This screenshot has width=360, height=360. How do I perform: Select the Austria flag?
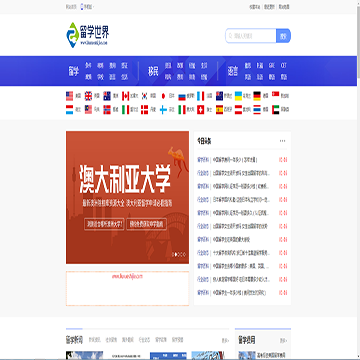click(x=238, y=110)
